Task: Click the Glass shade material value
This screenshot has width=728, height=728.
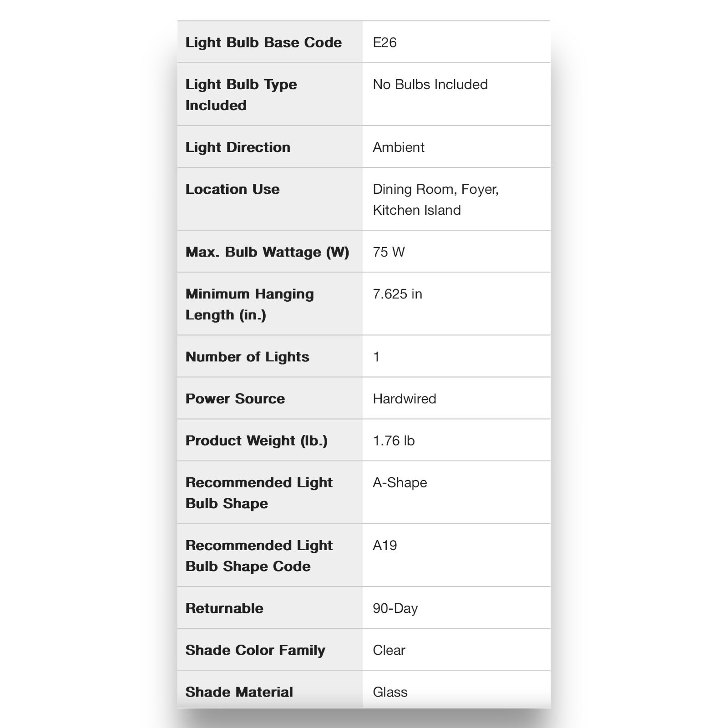Action: click(390, 692)
